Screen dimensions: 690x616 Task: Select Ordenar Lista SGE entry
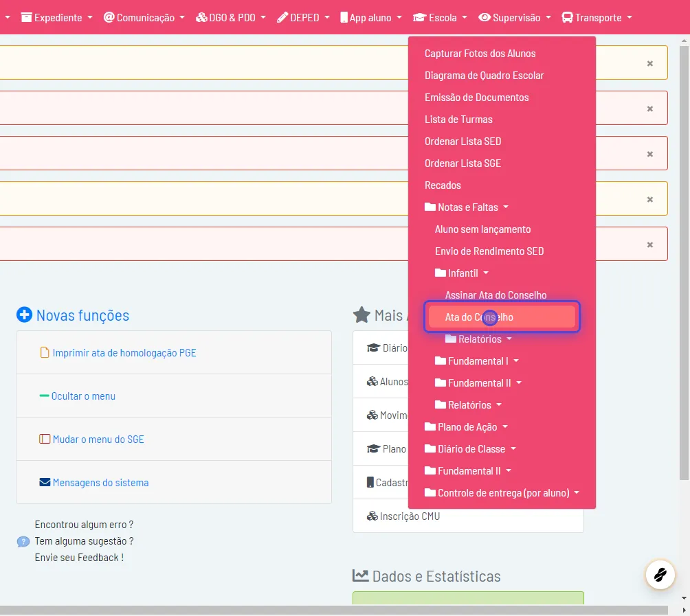[x=463, y=163]
